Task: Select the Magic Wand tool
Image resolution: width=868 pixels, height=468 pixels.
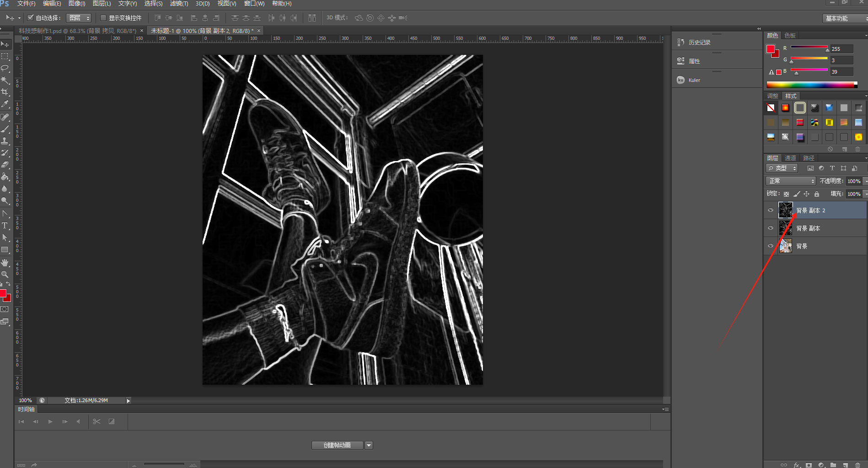Action: click(5, 80)
